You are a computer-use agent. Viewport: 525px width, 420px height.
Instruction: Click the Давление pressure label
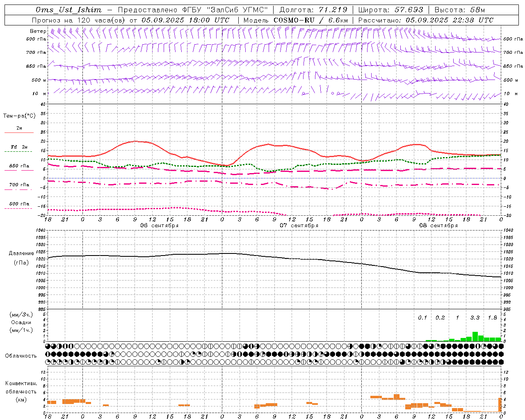21,253
